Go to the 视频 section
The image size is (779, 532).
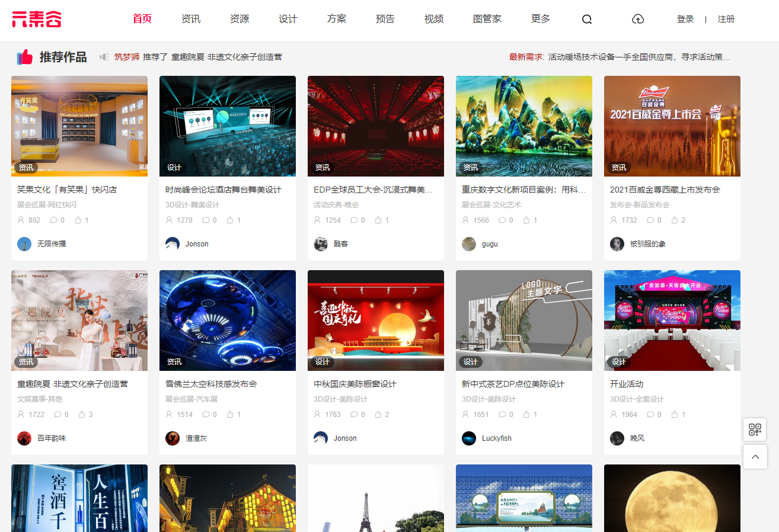(x=434, y=19)
